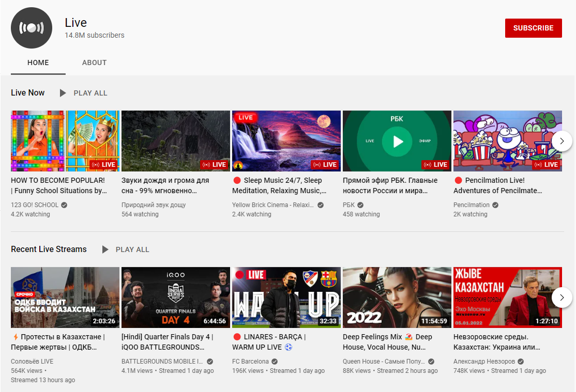The image size is (576, 392).
Task: Play the 2022 Deep Feelings Mix thumbnail
Action: tap(397, 297)
